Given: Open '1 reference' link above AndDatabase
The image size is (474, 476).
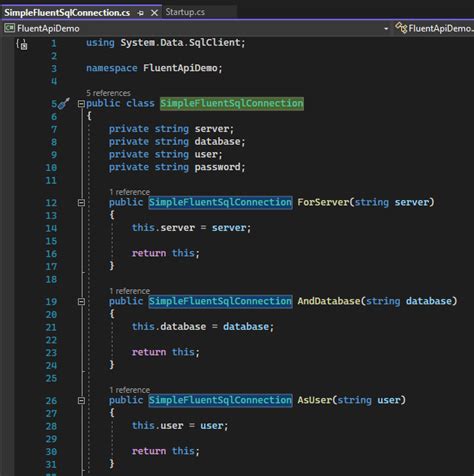Looking at the screenshot, I should point(130,291).
